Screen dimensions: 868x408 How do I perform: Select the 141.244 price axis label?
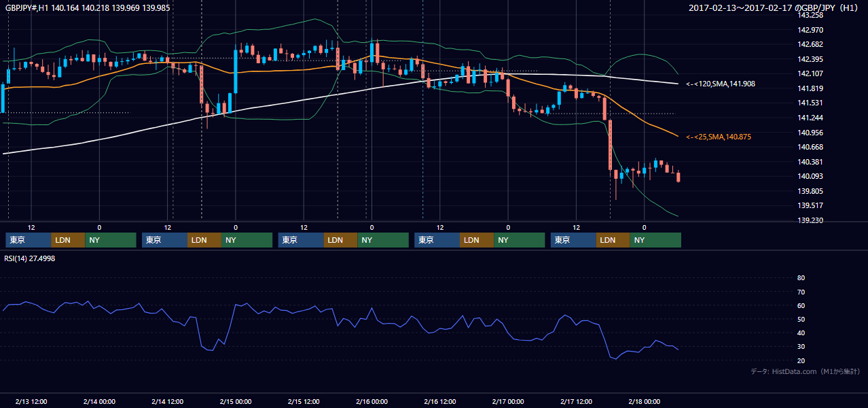tap(810, 118)
